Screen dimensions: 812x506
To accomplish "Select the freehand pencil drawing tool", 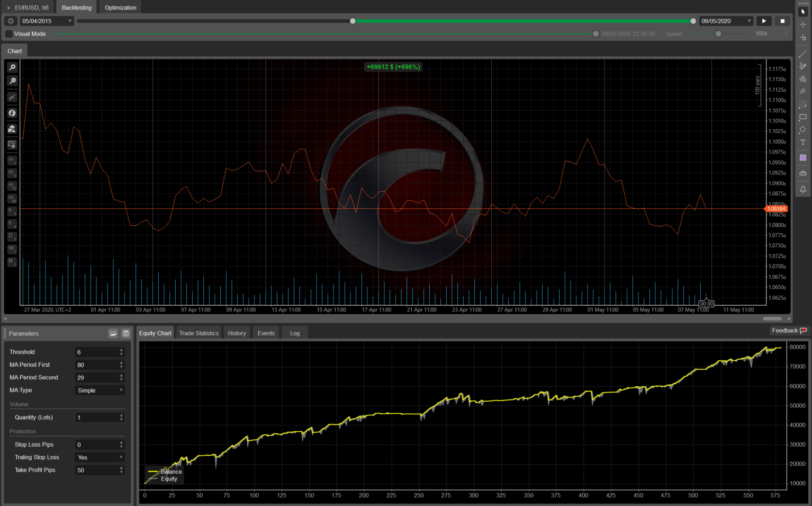I will (803, 66).
